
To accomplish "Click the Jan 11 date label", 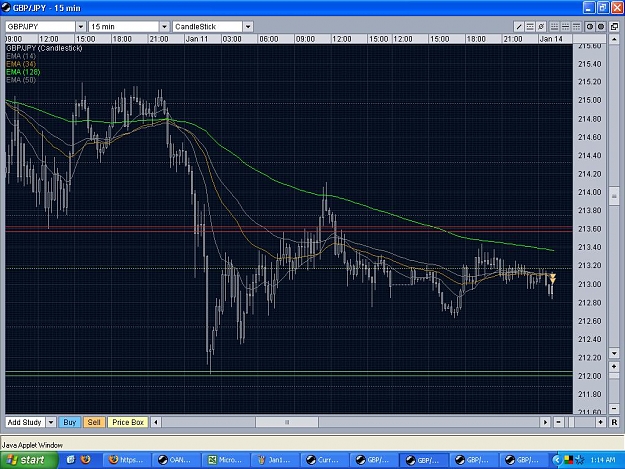I will (x=197, y=39).
